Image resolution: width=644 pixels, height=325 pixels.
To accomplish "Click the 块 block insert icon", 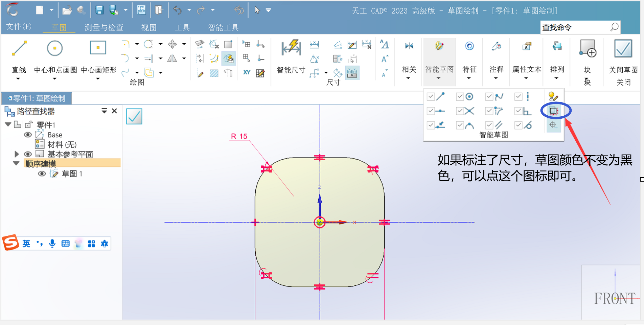I will click(x=588, y=48).
